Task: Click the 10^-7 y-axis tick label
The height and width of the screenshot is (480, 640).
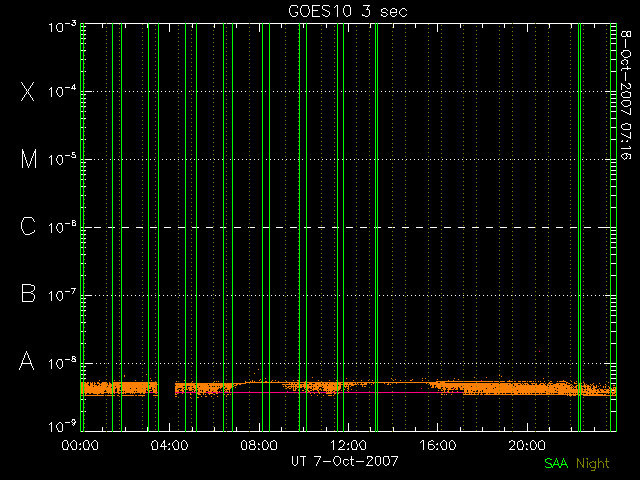Action: [62, 294]
